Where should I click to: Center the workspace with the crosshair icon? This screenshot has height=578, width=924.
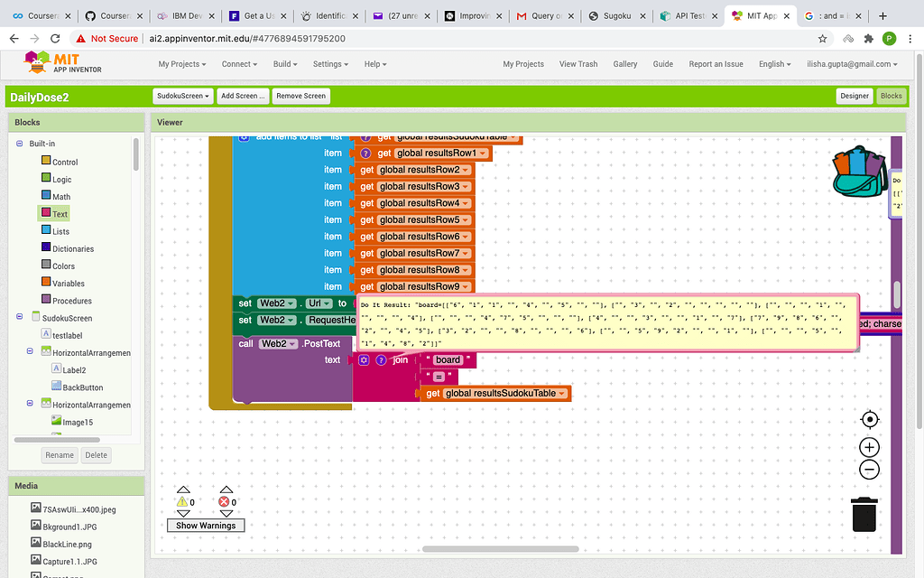click(869, 419)
